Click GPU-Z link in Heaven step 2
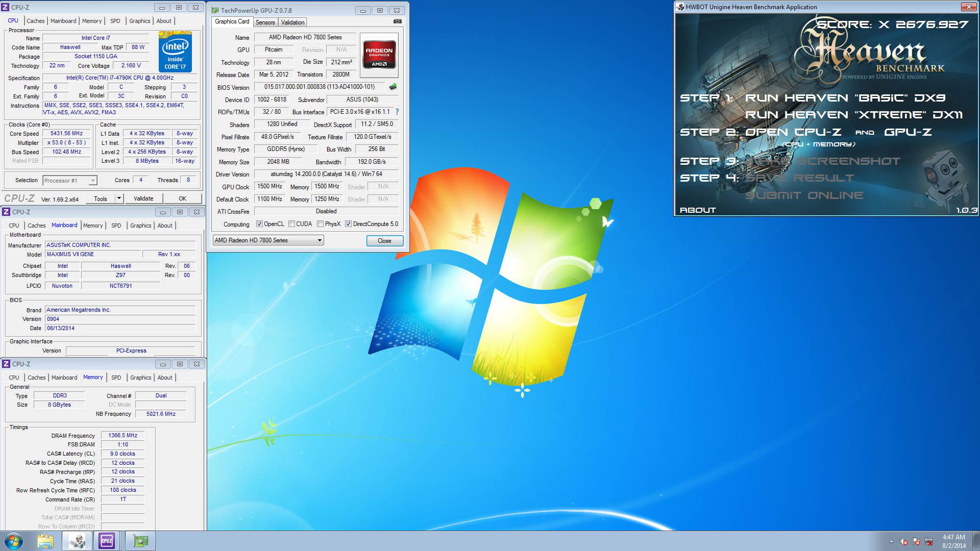 point(908,132)
